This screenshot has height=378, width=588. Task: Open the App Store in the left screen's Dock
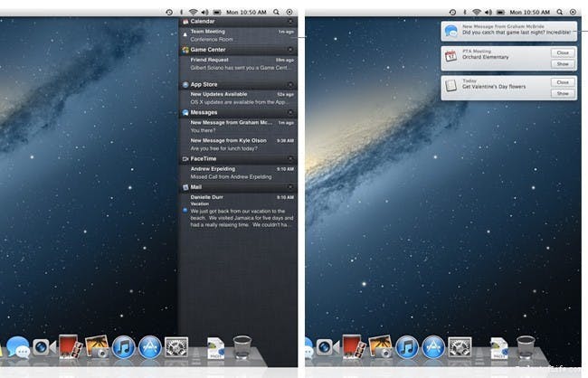150,347
